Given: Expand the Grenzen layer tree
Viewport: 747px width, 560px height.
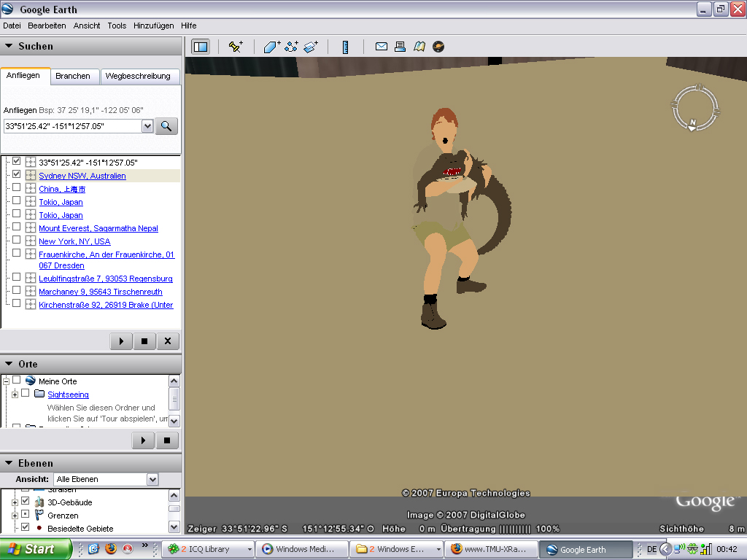Looking at the screenshot, I should pos(15,516).
